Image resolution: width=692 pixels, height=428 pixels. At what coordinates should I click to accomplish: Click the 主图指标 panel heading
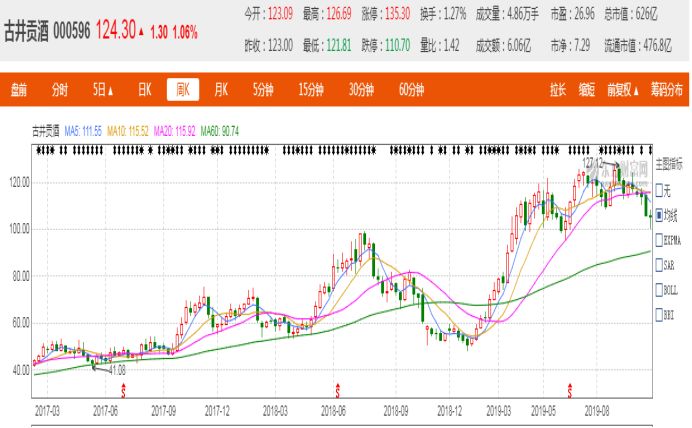point(669,165)
